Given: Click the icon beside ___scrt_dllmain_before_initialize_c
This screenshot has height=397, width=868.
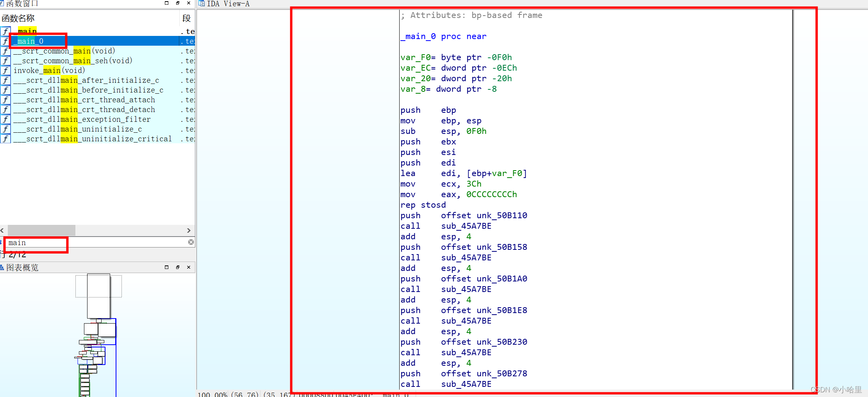Looking at the screenshot, I should coord(5,90).
